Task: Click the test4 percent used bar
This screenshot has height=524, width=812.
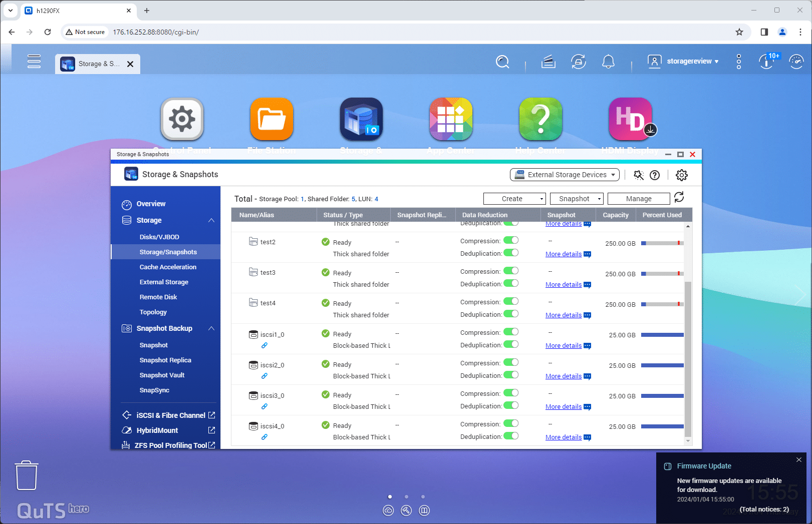Action: [x=662, y=304]
